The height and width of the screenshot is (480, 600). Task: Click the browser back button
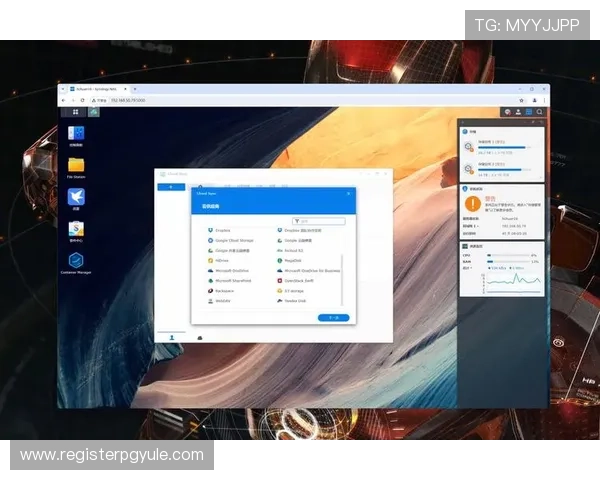(64, 100)
